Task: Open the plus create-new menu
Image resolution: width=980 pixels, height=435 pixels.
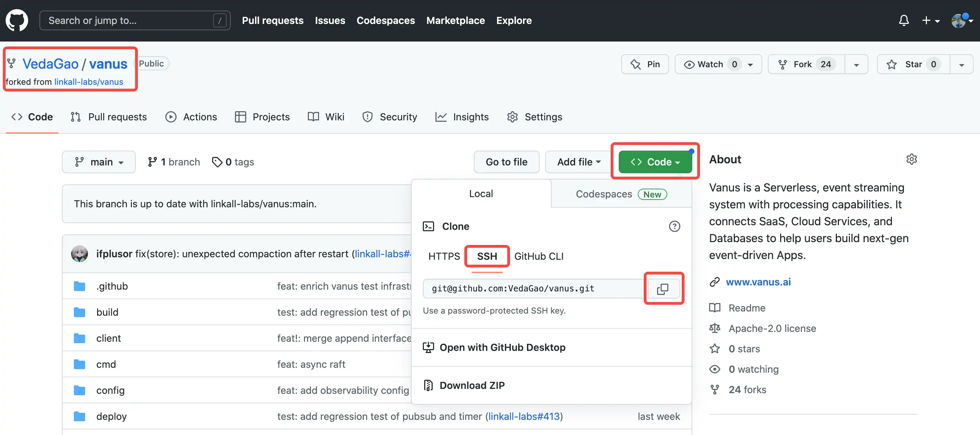Action: (930, 20)
